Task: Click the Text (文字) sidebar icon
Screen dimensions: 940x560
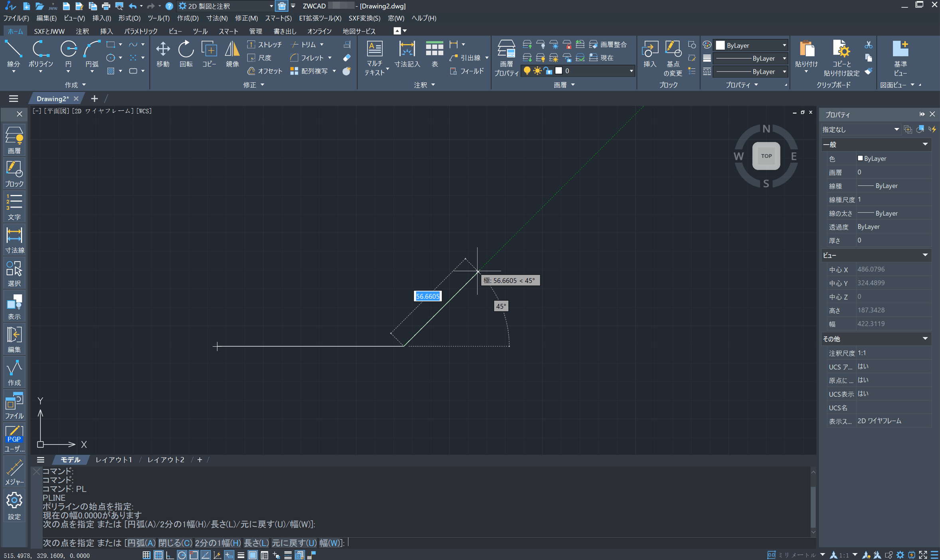Action: [14, 207]
